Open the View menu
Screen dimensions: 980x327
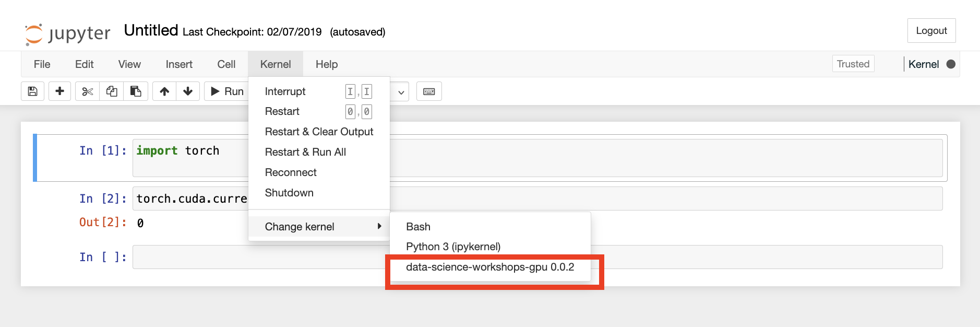[129, 64]
